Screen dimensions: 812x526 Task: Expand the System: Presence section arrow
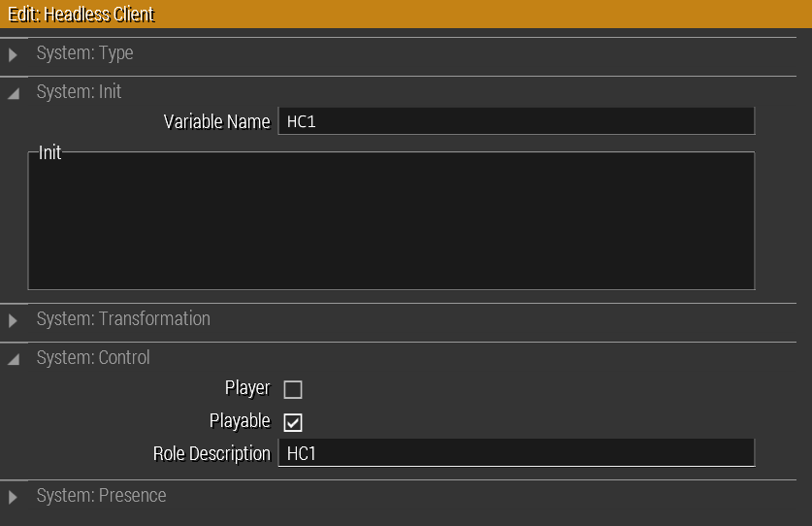coord(13,497)
